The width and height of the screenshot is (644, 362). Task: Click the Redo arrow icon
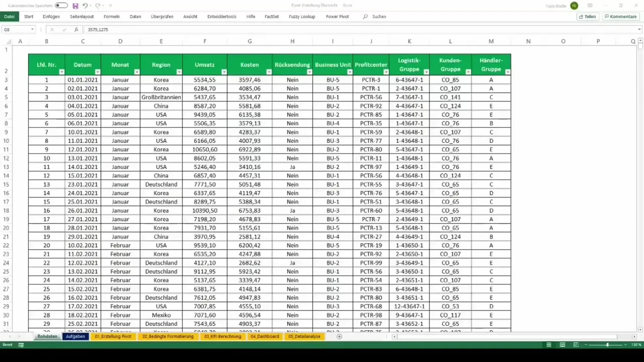pos(98,6)
